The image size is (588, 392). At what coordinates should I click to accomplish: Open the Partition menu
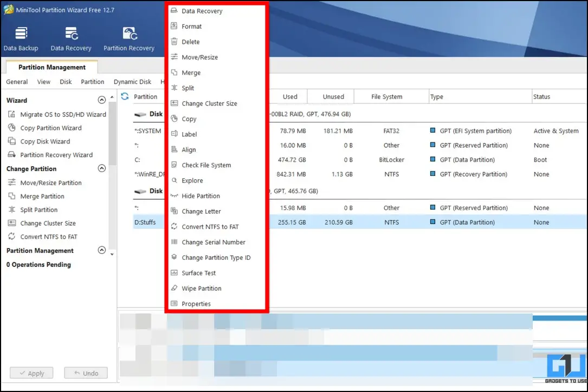(x=93, y=82)
